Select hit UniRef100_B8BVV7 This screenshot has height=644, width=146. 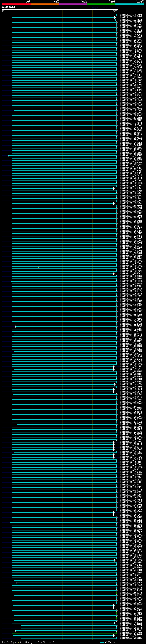coord(131,161)
